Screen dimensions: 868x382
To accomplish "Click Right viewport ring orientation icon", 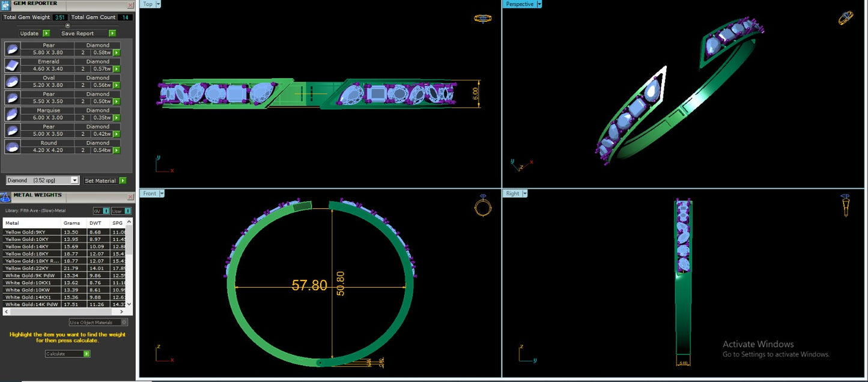I will (845, 205).
